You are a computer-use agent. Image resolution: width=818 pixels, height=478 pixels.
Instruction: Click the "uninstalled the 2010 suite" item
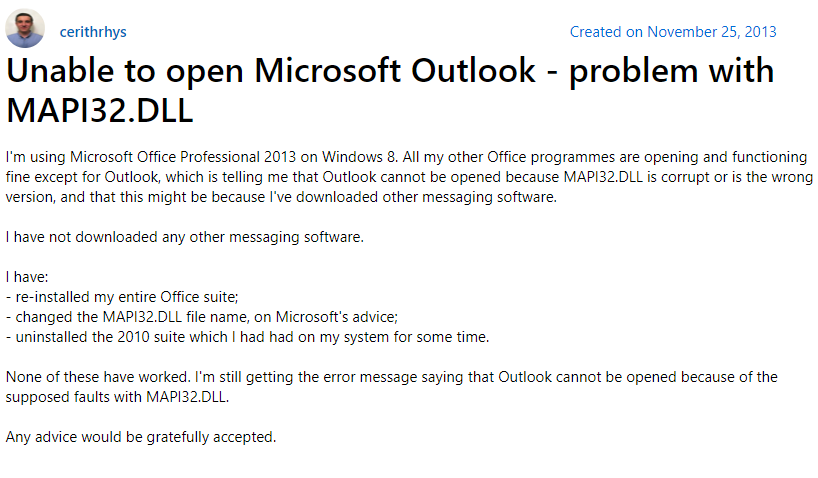click(247, 337)
